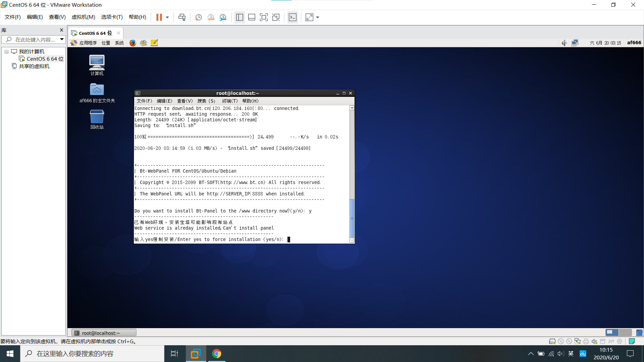Open the stretch mode dropdown arrow
Image resolution: width=644 pixels, height=362 pixels.
pyautogui.click(x=318, y=17)
